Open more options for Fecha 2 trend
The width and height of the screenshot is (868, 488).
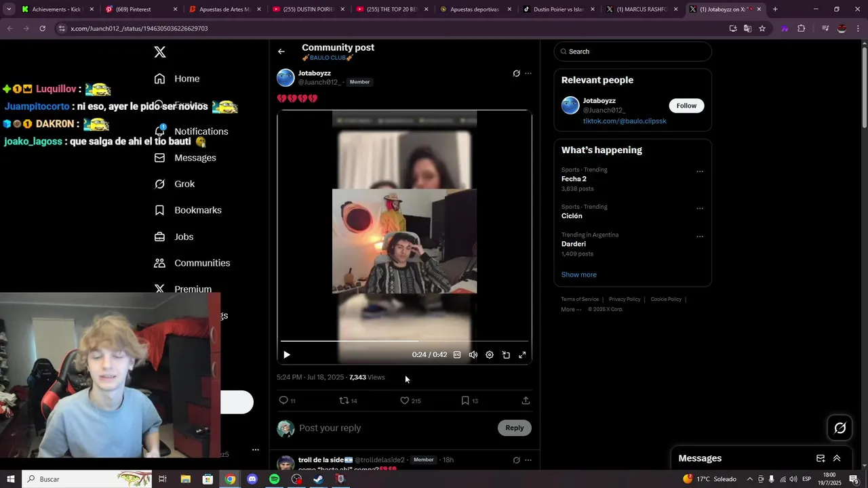point(700,171)
